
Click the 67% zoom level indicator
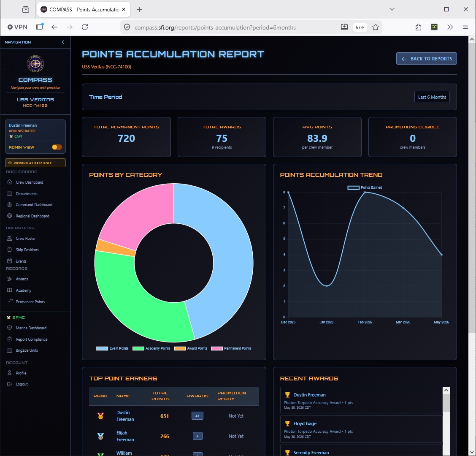tap(360, 27)
